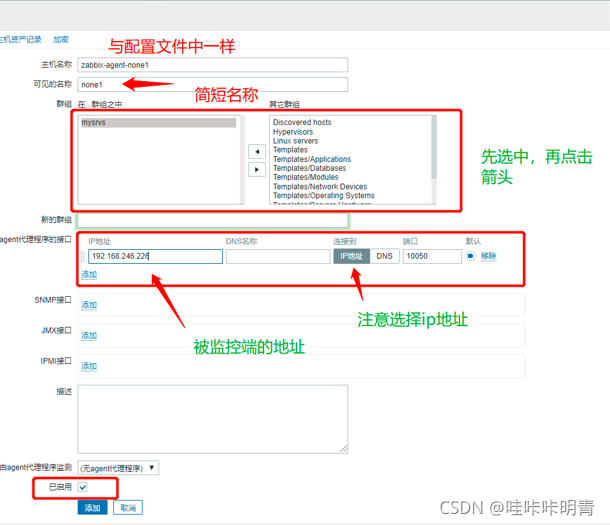This screenshot has height=525, width=610.
Task: Select Linux servers in other groups
Action: (295, 141)
